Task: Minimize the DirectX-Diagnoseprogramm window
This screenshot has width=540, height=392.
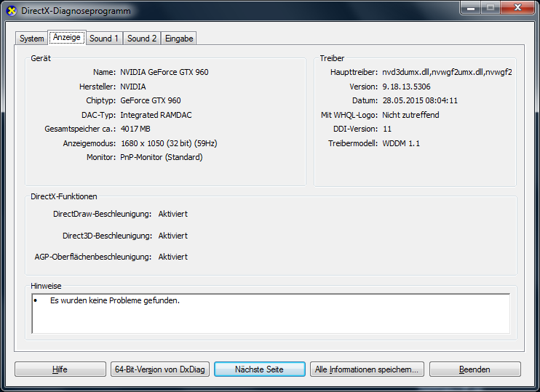Action: [x=470, y=9]
